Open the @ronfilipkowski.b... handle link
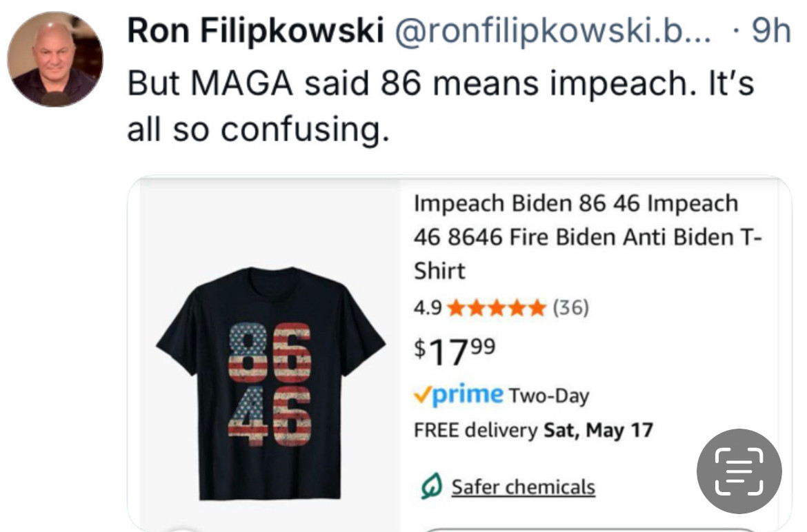 (552, 31)
